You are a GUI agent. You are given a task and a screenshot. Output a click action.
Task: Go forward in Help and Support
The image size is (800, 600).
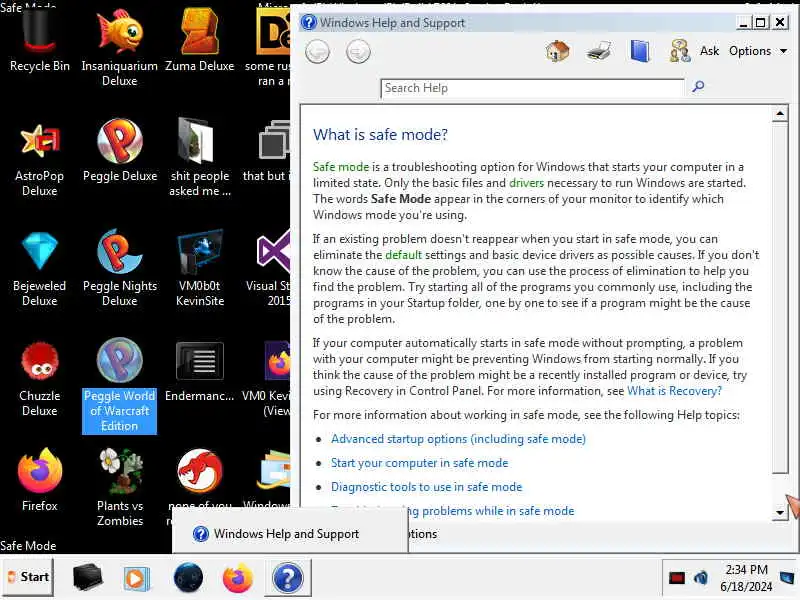358,52
